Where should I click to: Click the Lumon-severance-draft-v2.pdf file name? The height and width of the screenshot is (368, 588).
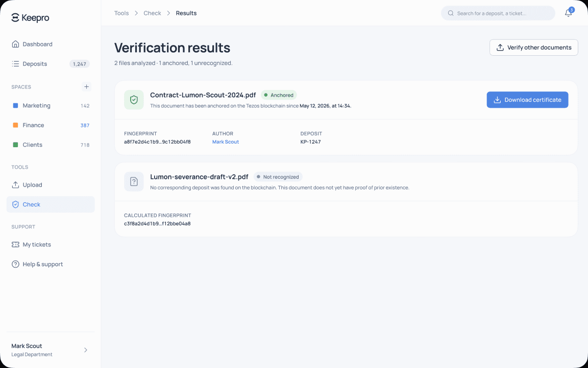(199, 177)
